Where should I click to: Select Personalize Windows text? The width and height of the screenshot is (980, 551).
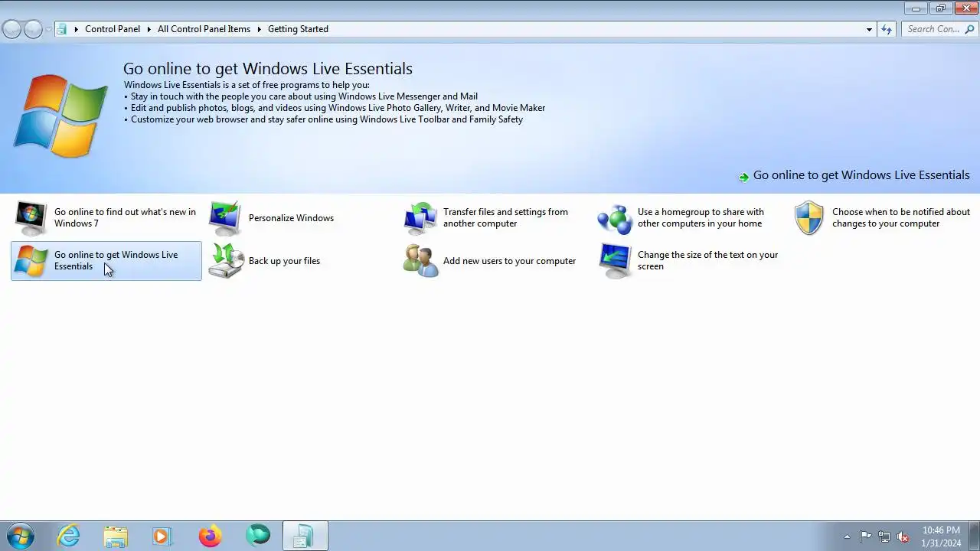point(291,218)
